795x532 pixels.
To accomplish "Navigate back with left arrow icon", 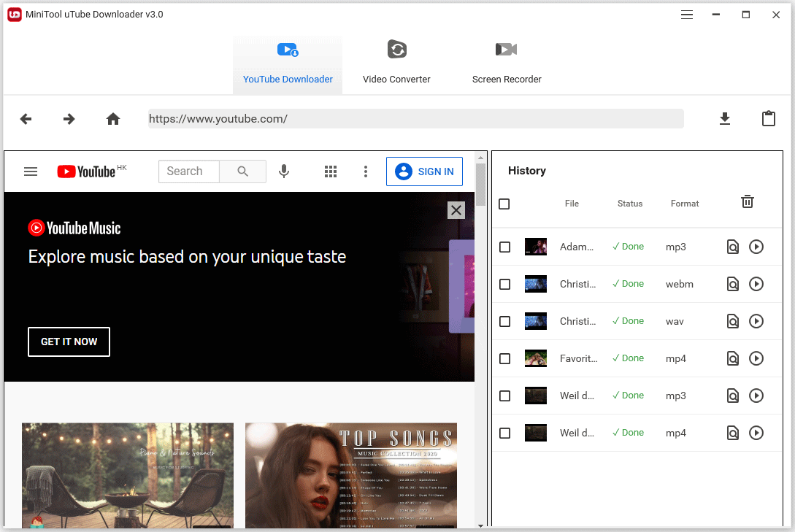I will 26,119.
